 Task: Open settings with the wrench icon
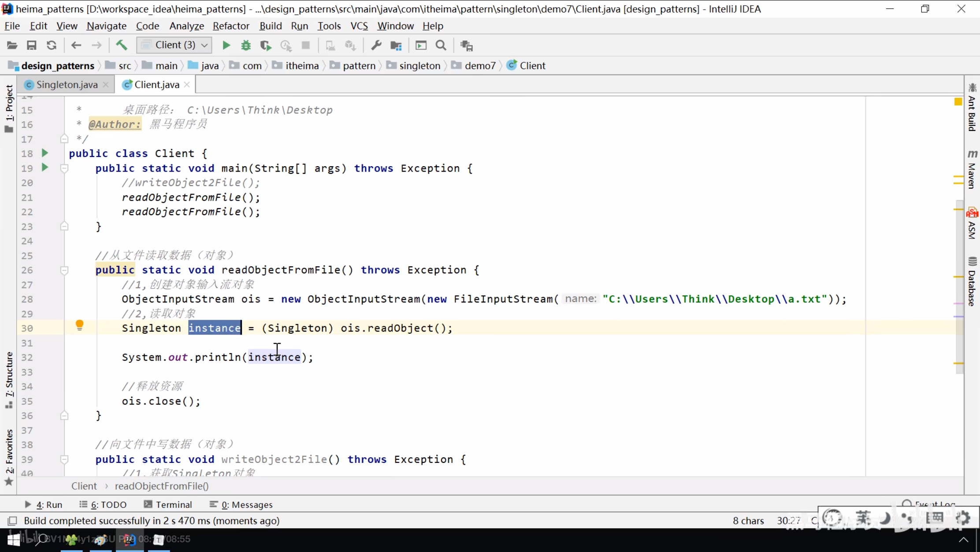(x=376, y=45)
